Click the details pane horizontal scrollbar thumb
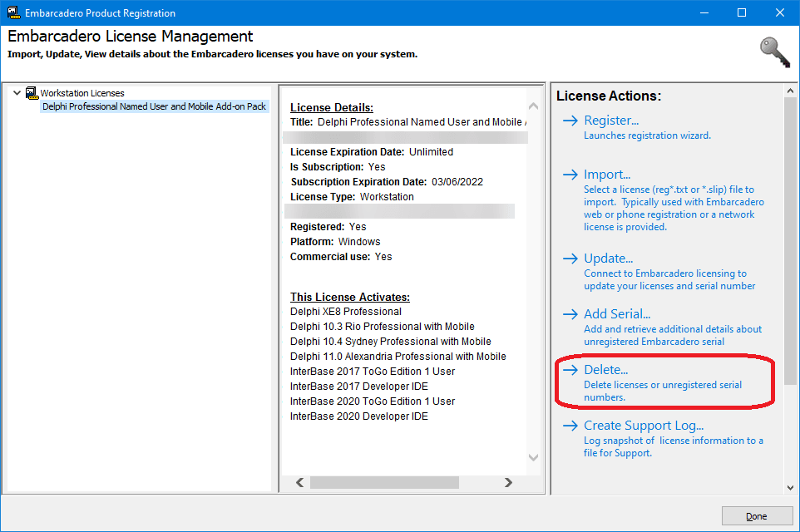800x532 pixels. coord(385,482)
